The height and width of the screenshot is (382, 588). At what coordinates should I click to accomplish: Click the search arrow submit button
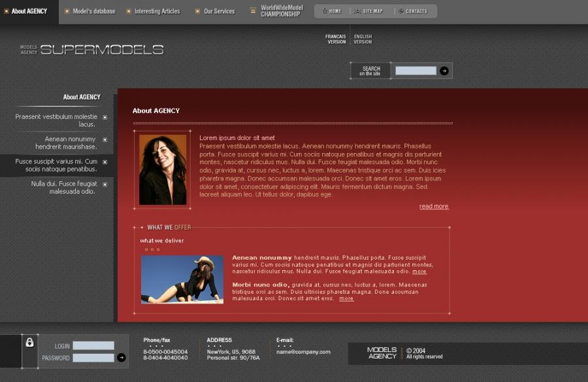[x=444, y=71]
